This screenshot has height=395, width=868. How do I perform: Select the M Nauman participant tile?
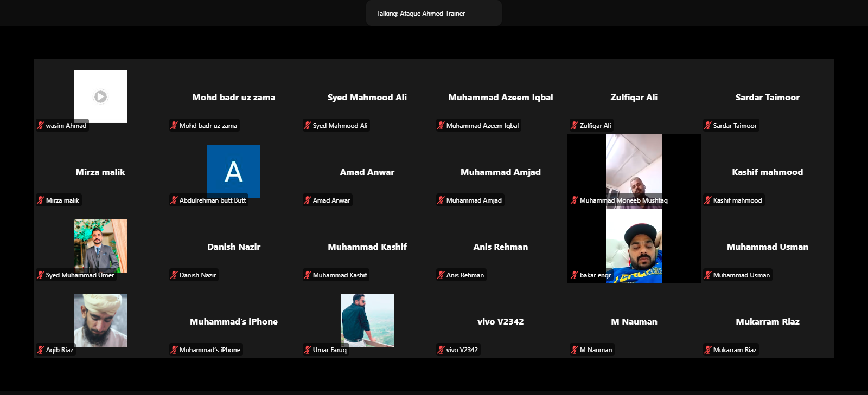tap(634, 322)
